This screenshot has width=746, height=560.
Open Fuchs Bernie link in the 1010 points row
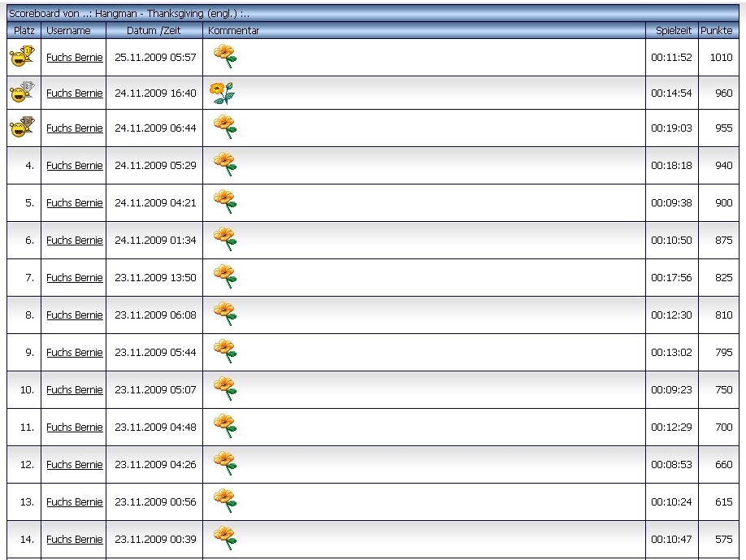pyautogui.click(x=75, y=57)
